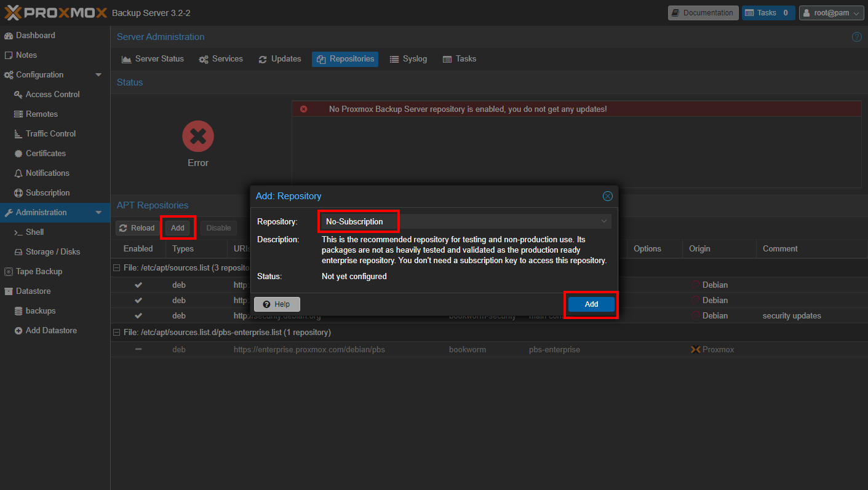
Task: Click Add in APT Repositories toolbar
Action: (x=178, y=228)
